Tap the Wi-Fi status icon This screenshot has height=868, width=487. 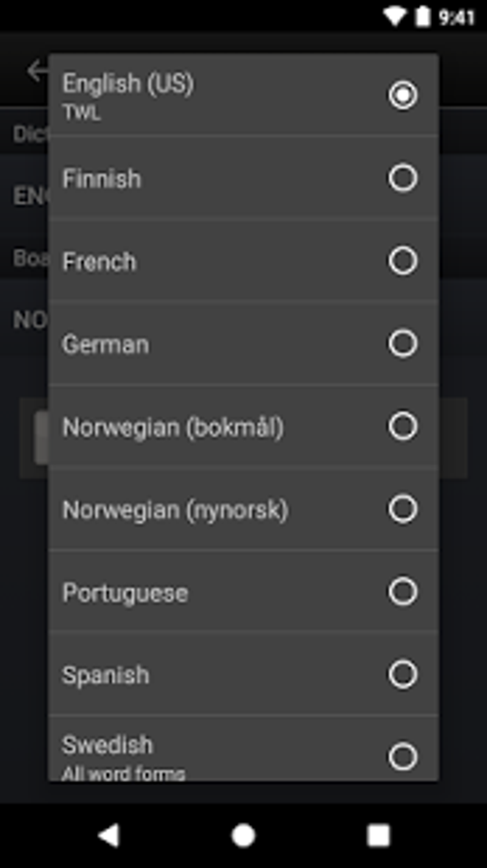[x=395, y=17]
